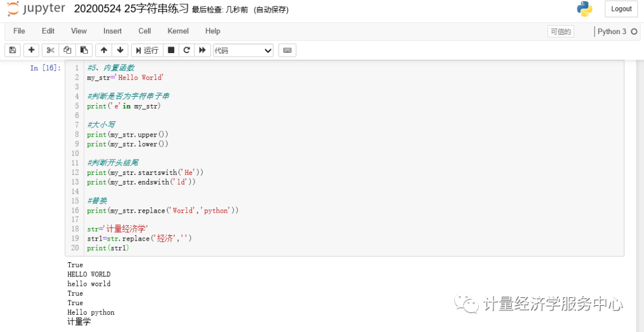Cut selected cell with the scissors icon

[x=51, y=50]
